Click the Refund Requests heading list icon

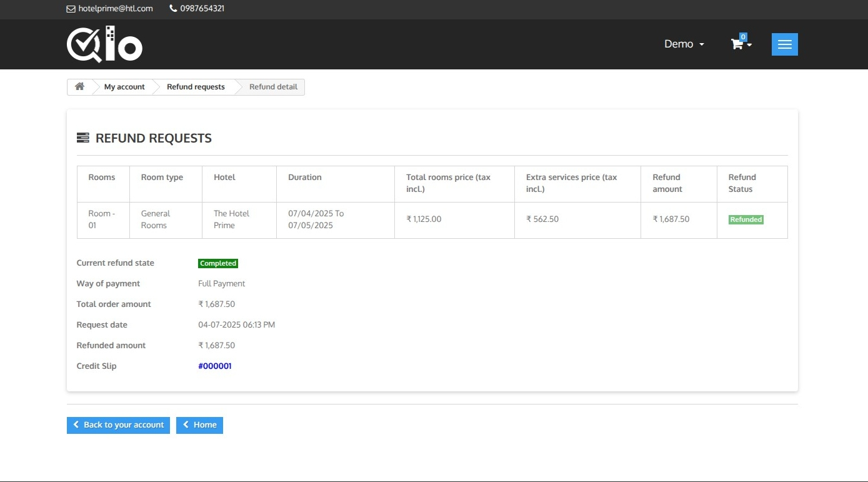(x=82, y=138)
